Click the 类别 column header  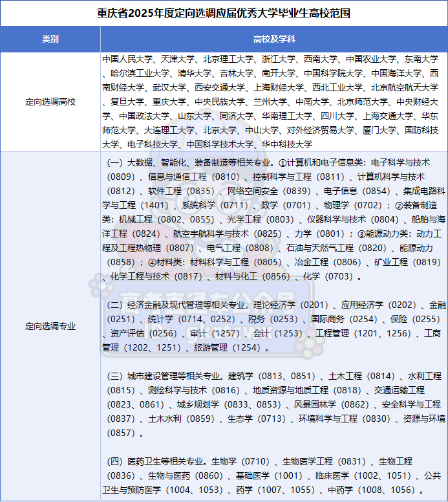tap(50, 39)
